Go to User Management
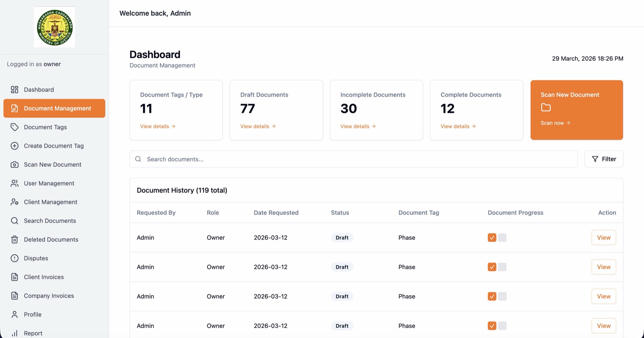644x338 pixels. pyautogui.click(x=54, y=183)
